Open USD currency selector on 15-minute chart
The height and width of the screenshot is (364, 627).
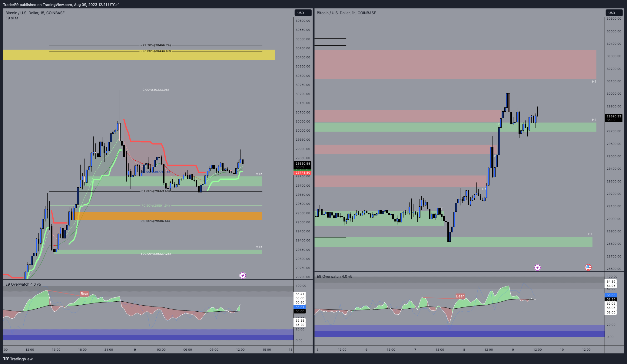(x=303, y=13)
